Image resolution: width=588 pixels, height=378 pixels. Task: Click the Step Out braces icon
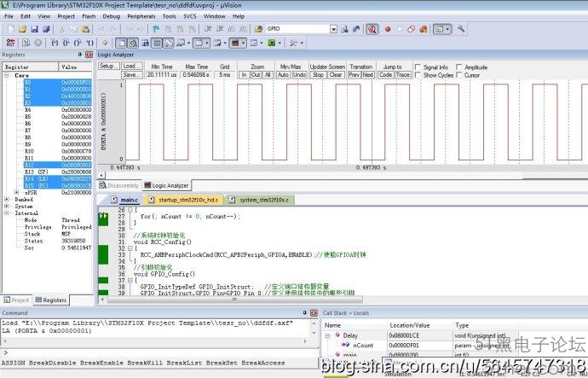(x=78, y=43)
